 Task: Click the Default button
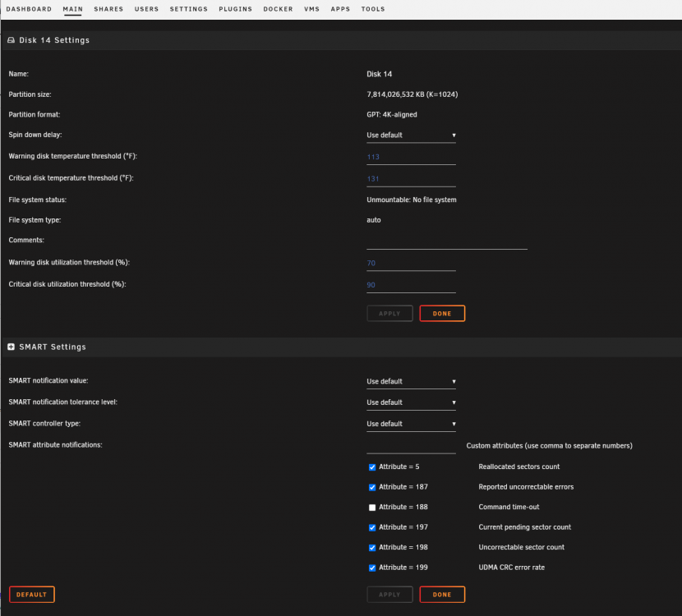click(32, 595)
